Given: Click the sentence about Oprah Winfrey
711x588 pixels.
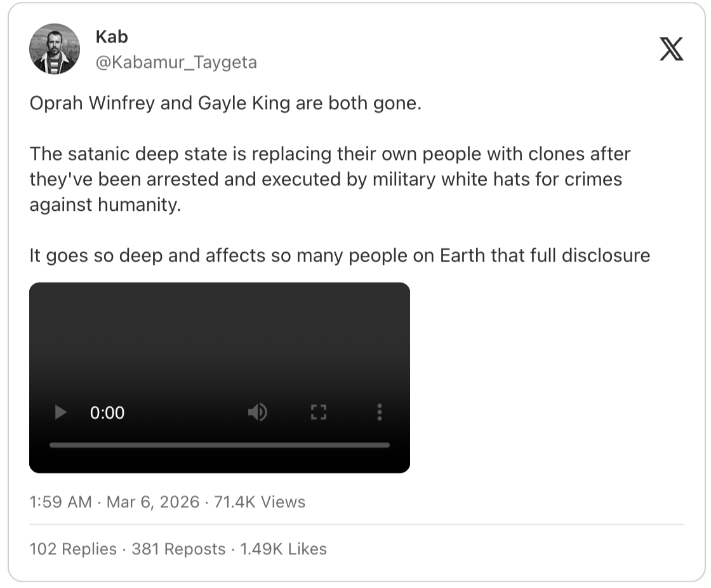Looking at the screenshot, I should (x=225, y=104).
